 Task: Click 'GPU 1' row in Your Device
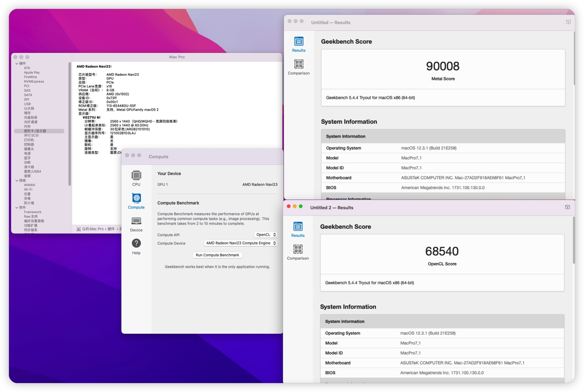pyautogui.click(x=217, y=184)
